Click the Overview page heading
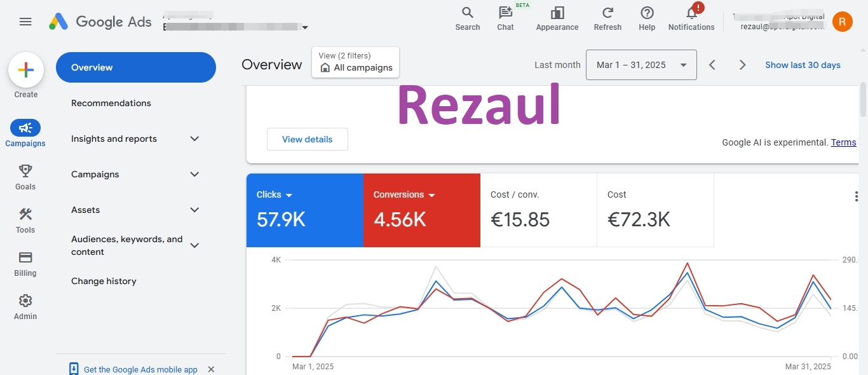 pos(272,65)
